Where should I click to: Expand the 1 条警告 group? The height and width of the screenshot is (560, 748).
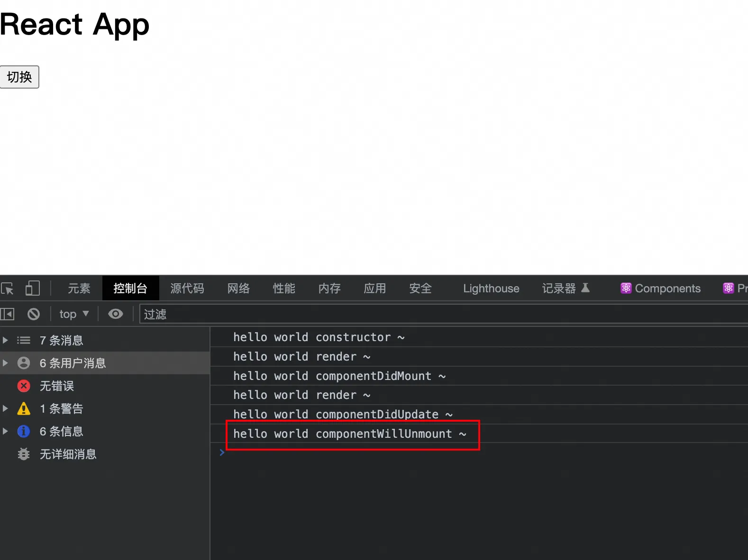[x=5, y=408]
